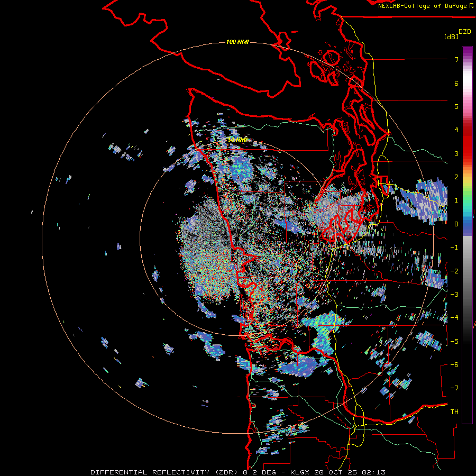The image size is (476, 476).
Task: Click the 4 dB label on legend
Action: coord(456,130)
